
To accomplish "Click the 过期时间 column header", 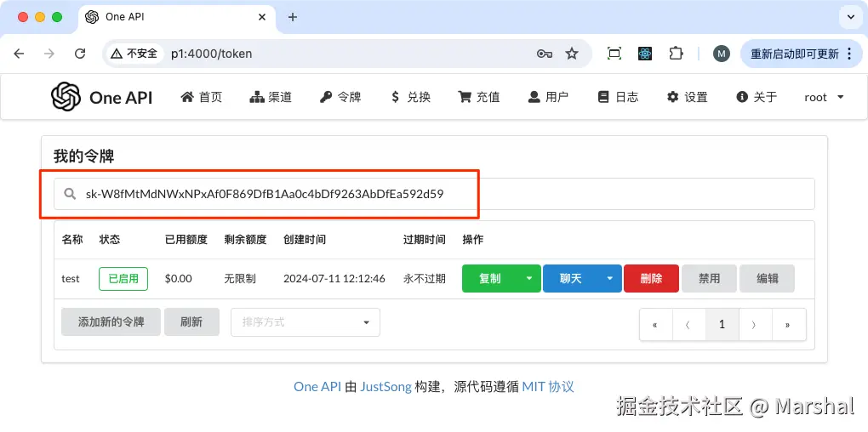I will coord(425,240).
